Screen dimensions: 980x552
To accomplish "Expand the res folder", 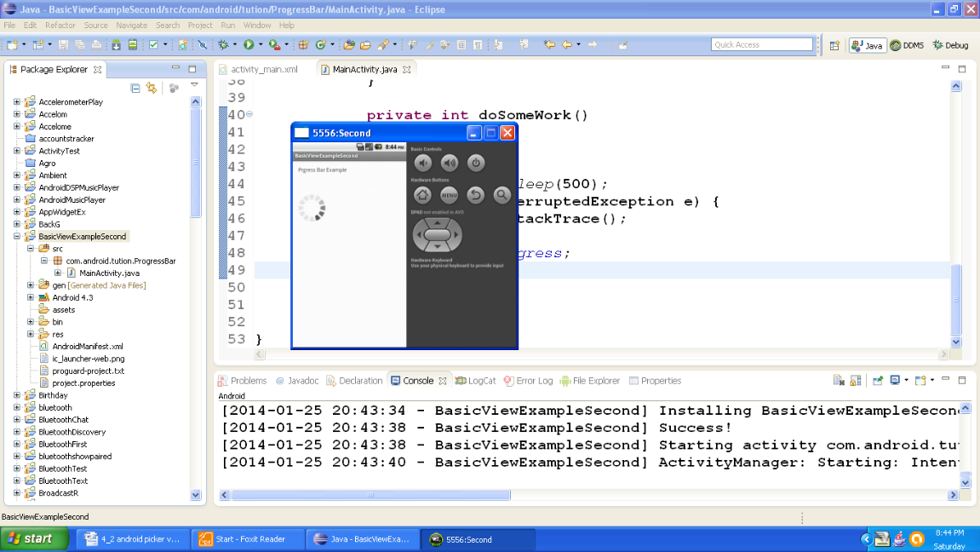I will tap(31, 334).
